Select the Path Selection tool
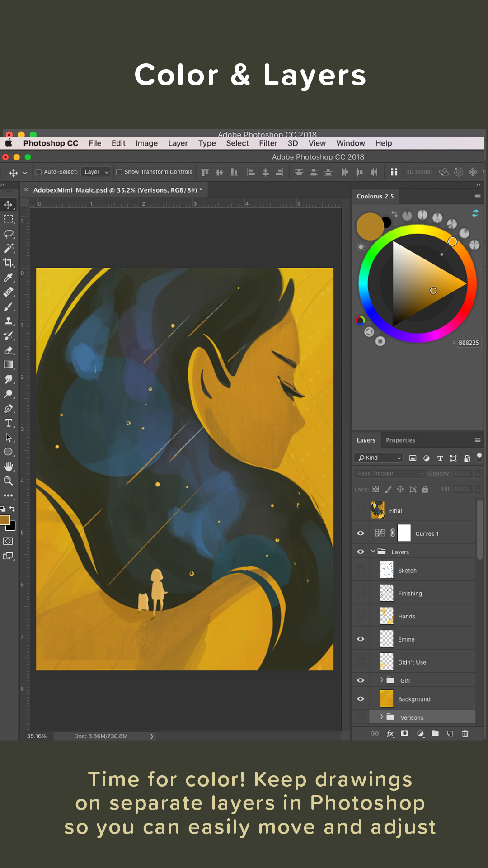 (x=8, y=437)
